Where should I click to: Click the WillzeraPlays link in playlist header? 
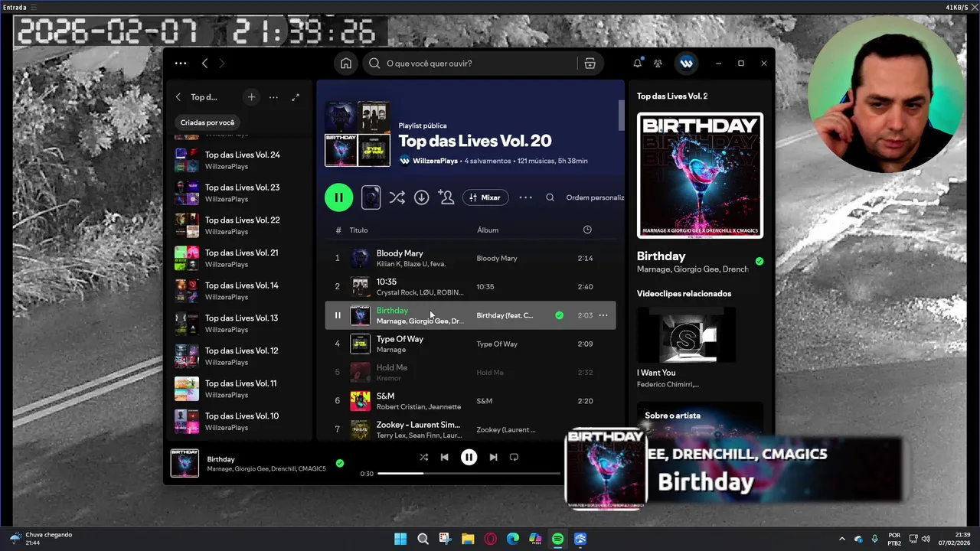(435, 161)
